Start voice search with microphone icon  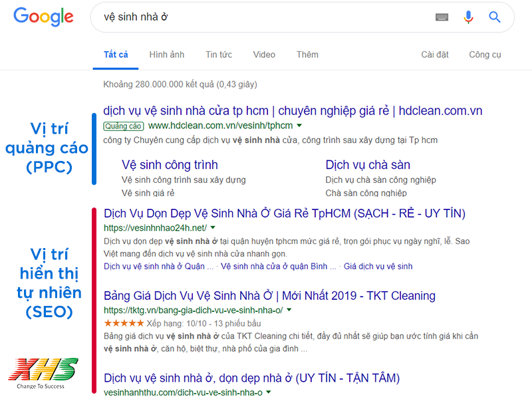coord(469,17)
